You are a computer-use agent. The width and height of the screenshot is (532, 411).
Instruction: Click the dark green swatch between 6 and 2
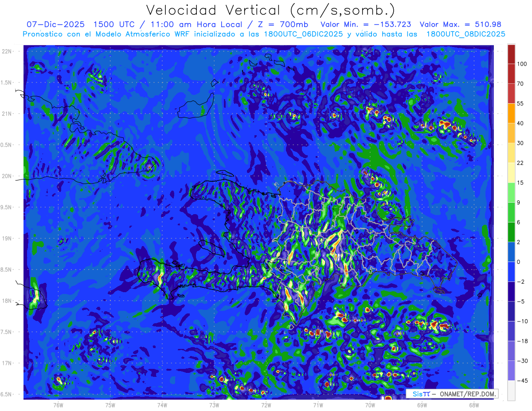tap(511, 232)
